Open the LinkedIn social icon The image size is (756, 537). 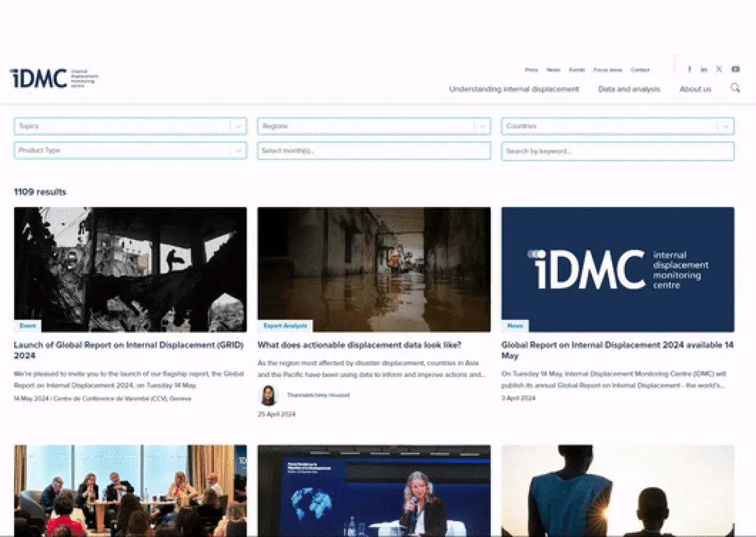tap(704, 70)
